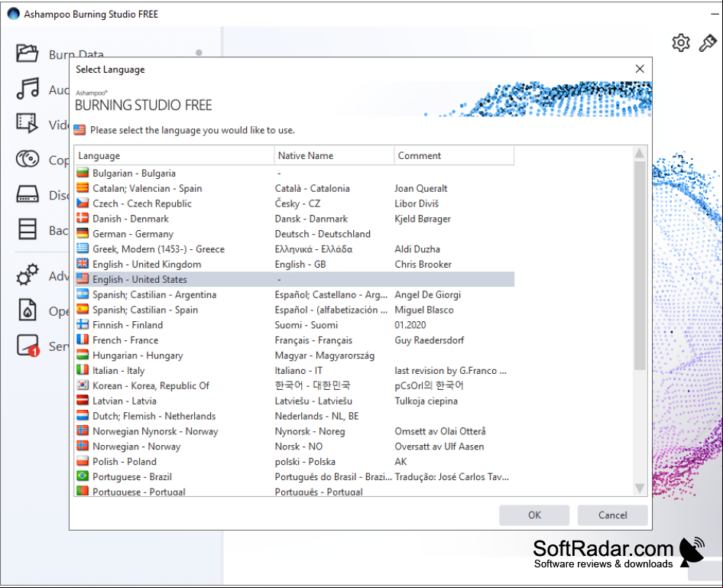
Task: Select Spanish; Castilian - Argentina row
Action: [x=294, y=294]
